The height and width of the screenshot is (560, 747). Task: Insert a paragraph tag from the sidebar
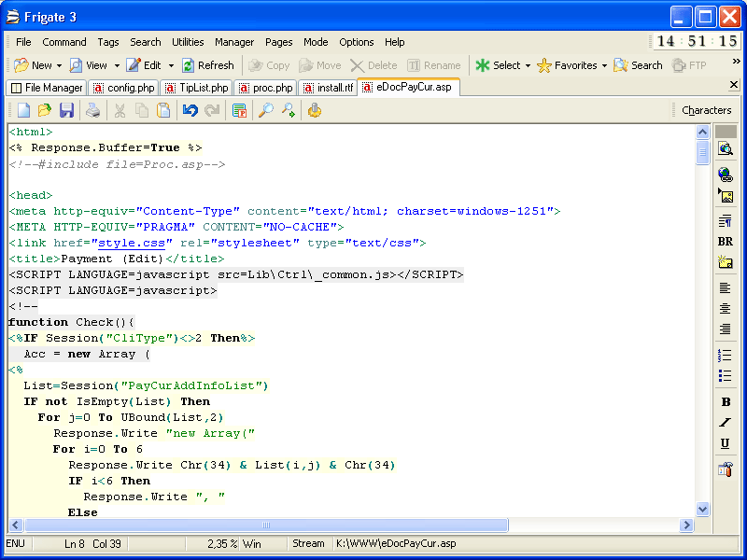[726, 221]
